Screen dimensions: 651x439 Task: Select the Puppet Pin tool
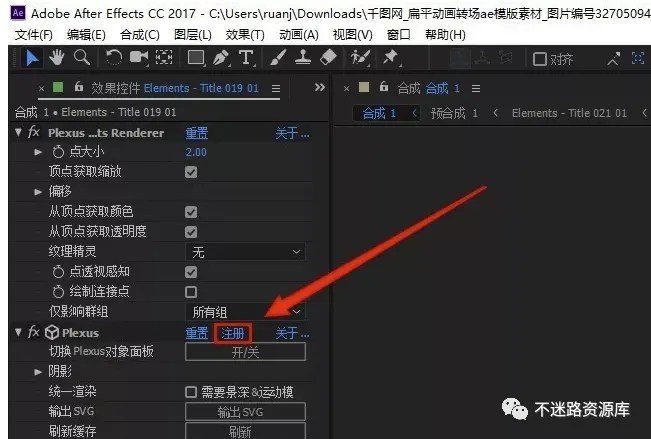pyautogui.click(x=390, y=58)
